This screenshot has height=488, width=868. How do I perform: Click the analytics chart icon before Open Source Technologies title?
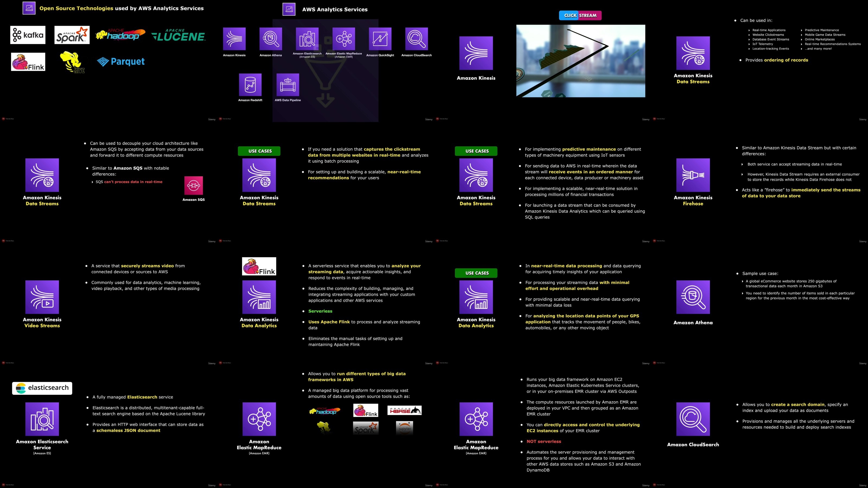(29, 8)
